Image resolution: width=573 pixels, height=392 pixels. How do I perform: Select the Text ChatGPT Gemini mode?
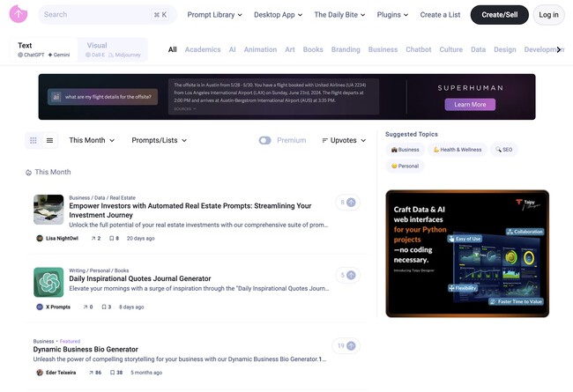43,49
